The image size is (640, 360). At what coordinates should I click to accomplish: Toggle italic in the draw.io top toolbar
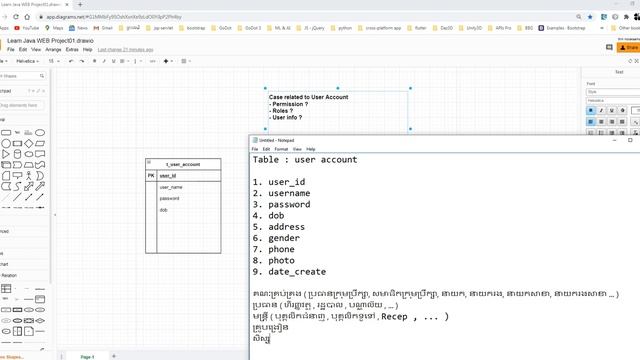coord(104,61)
